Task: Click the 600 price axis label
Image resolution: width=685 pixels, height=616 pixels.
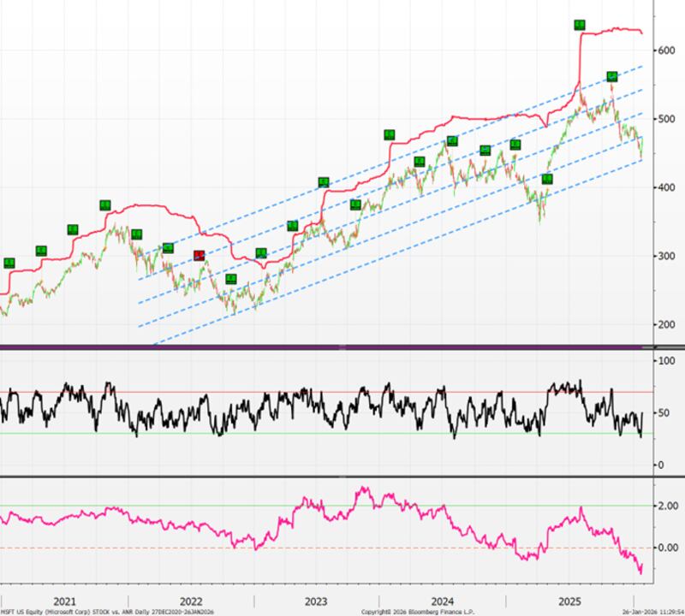Action: 665,50
